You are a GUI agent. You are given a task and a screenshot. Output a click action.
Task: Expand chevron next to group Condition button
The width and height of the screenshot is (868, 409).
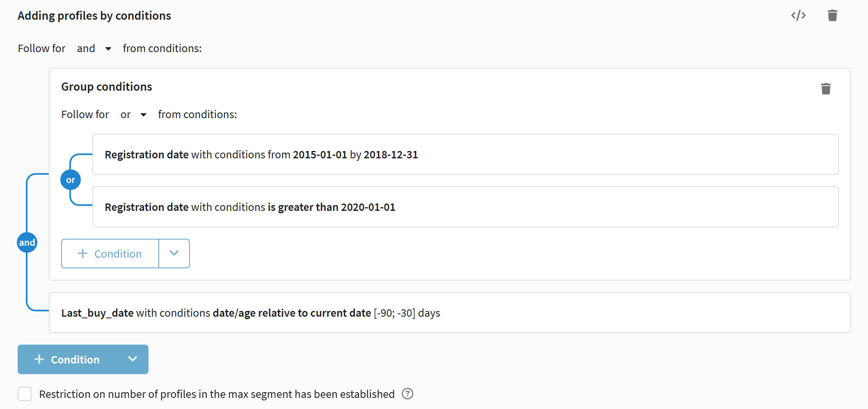174,254
